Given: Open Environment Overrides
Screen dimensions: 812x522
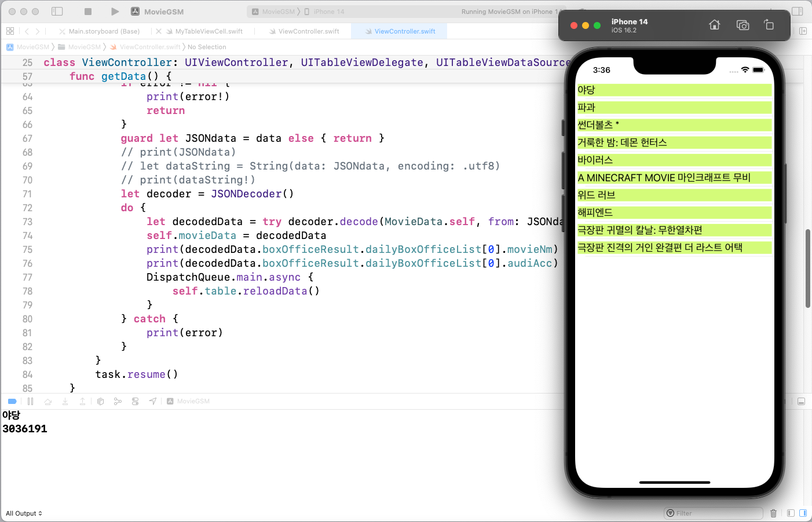Looking at the screenshot, I should pos(135,401).
